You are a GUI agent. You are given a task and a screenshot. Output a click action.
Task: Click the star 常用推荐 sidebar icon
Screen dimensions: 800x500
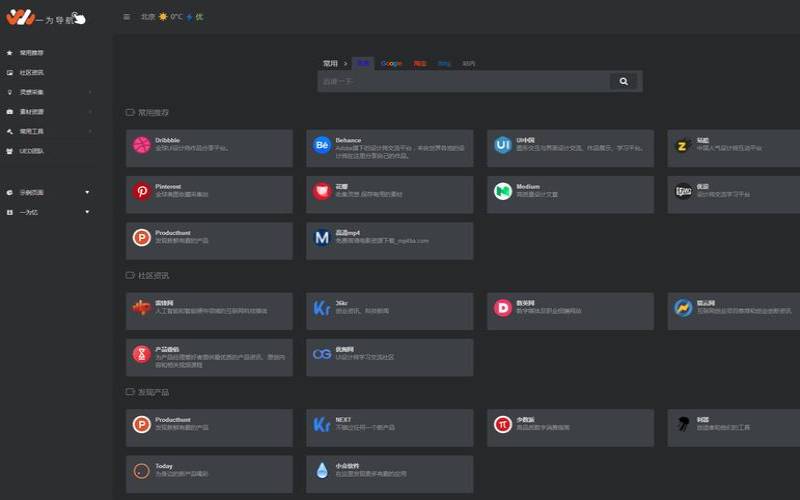(x=10, y=53)
